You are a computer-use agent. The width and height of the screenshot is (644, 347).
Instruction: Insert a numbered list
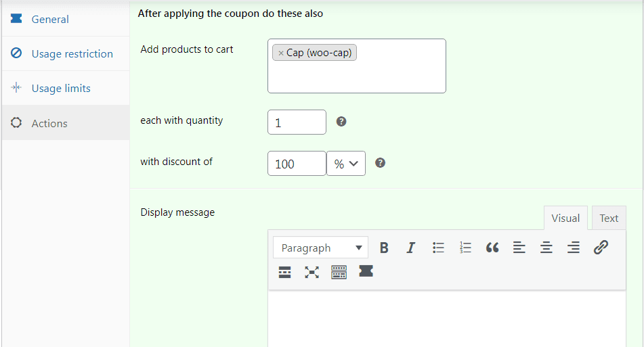click(465, 248)
